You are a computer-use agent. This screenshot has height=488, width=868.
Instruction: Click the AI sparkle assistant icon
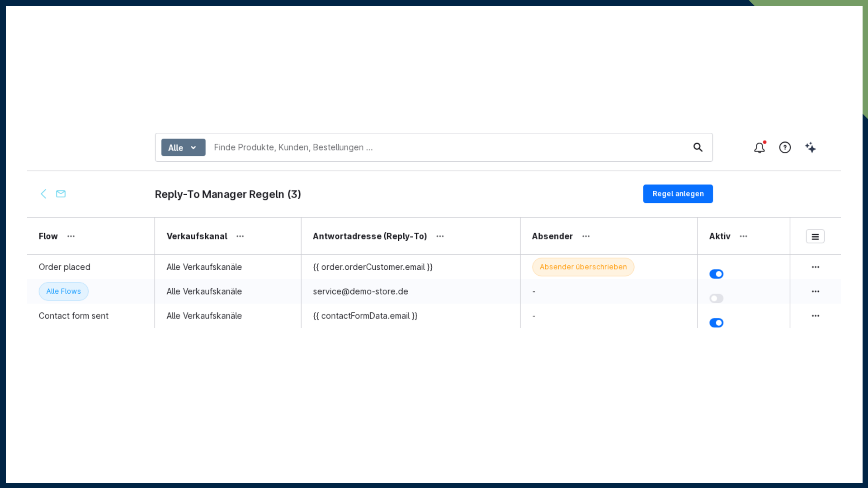[811, 147]
